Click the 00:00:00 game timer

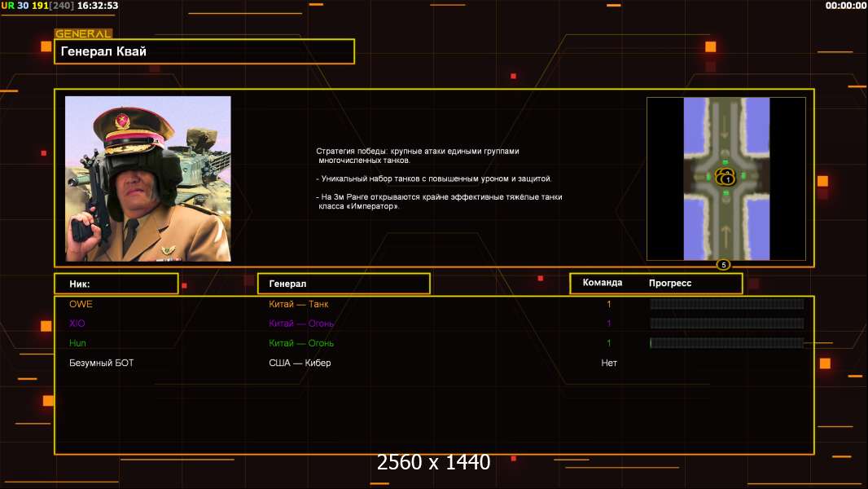tap(845, 6)
